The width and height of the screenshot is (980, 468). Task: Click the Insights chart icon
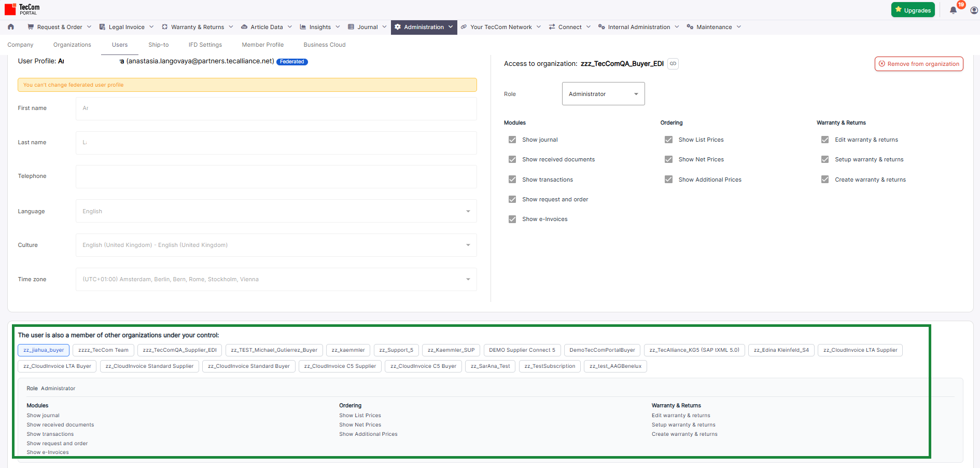(x=303, y=27)
